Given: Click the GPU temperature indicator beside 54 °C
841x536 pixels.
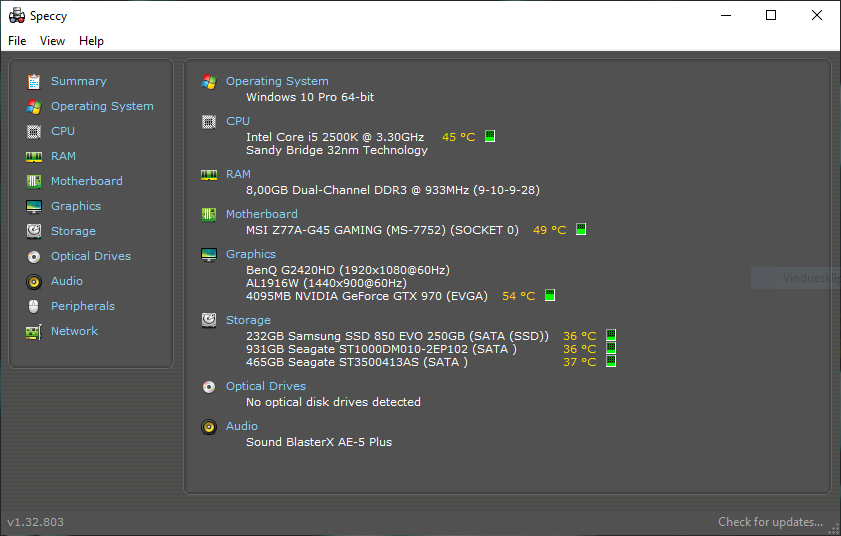Looking at the screenshot, I should pyautogui.click(x=550, y=295).
